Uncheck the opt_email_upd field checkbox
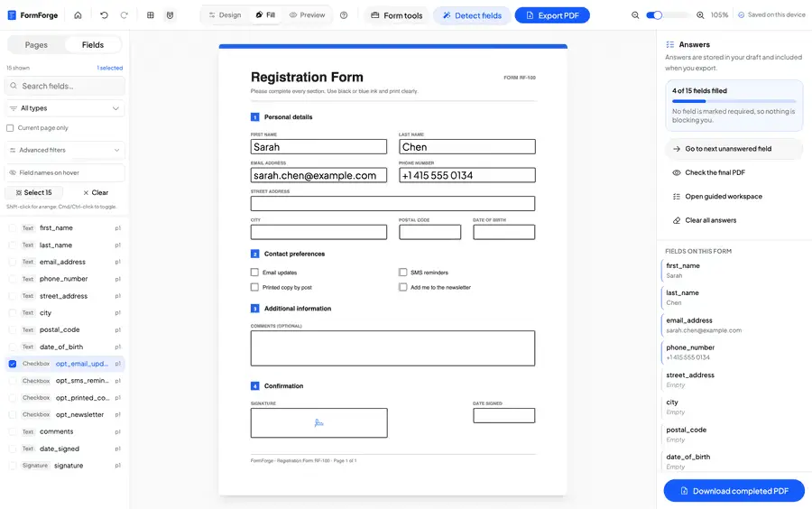Image resolution: width=812 pixels, height=509 pixels. click(13, 364)
